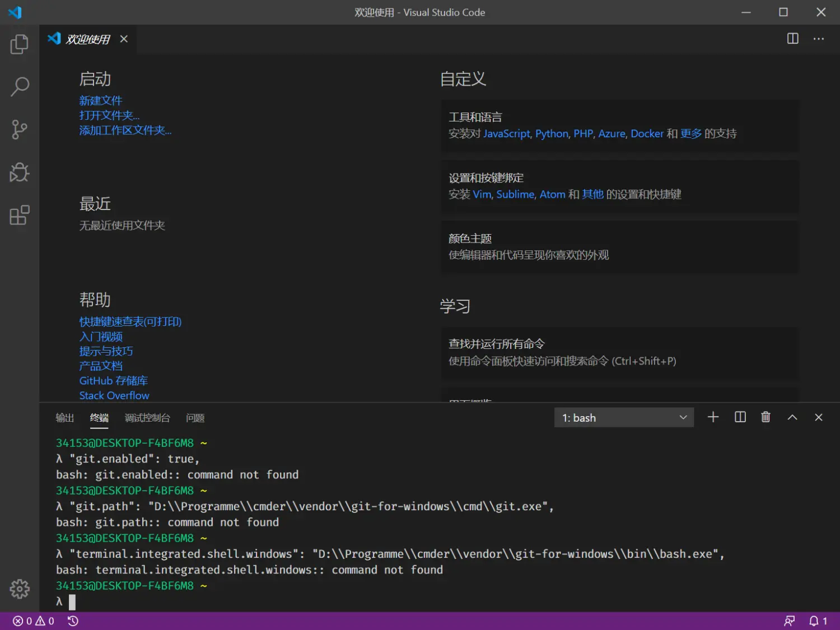Open the Stack Overflow link

[114, 395]
